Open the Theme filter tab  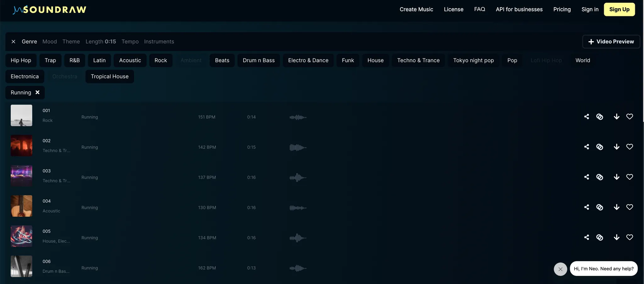tap(71, 41)
